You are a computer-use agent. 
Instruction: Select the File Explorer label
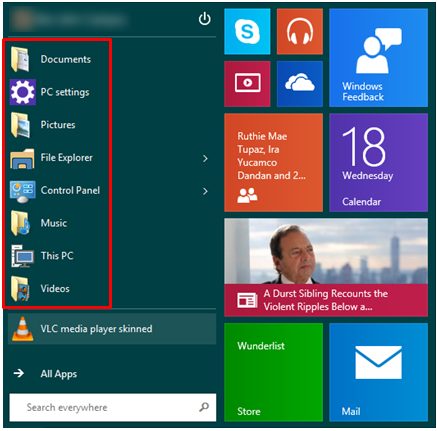pos(67,158)
